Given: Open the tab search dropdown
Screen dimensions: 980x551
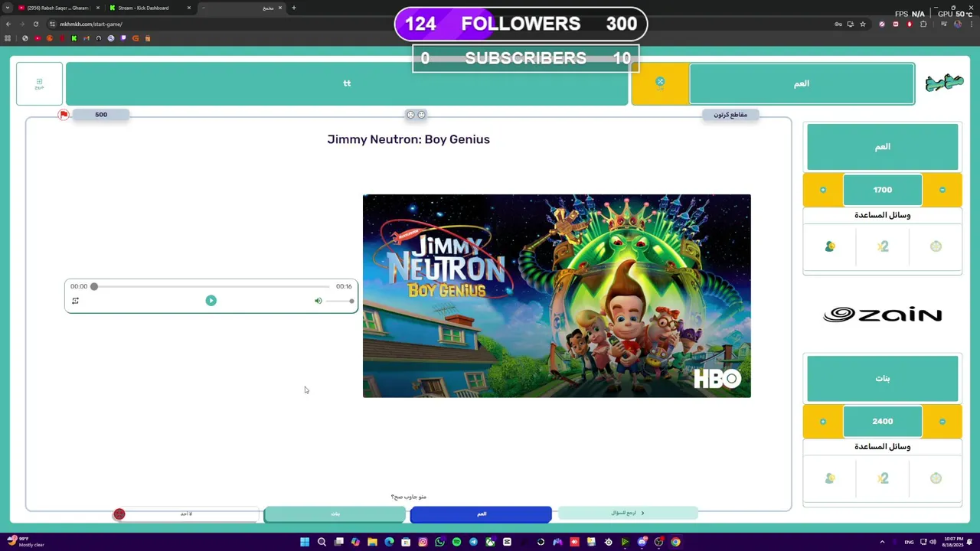Looking at the screenshot, I should pos(8,8).
